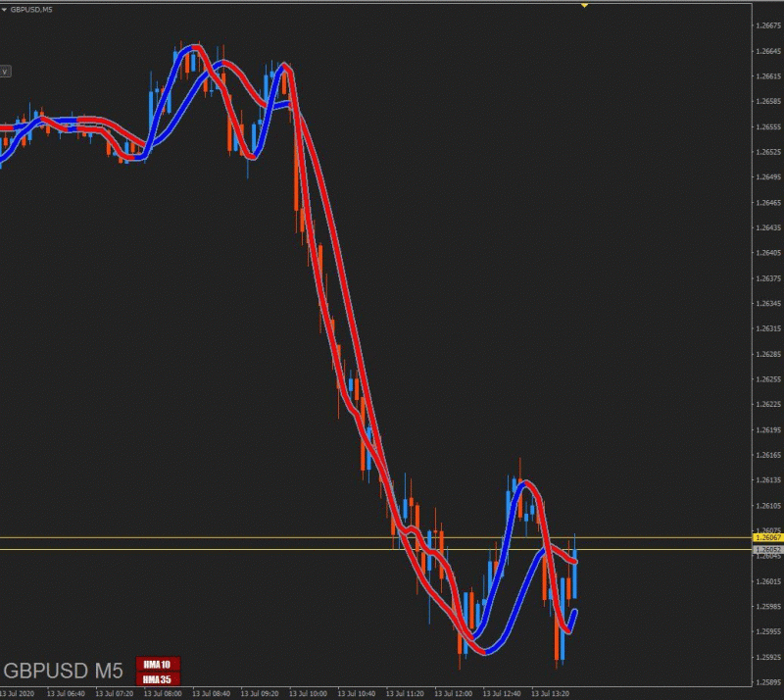This screenshot has height=700, width=784.
Task: Click the 1.26525 price axis label
Action: pyautogui.click(x=768, y=152)
